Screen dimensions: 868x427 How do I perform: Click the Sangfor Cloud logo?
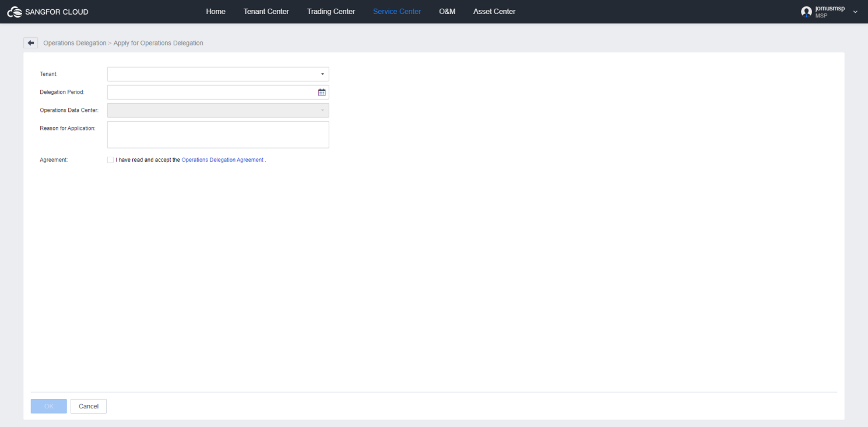tap(48, 12)
